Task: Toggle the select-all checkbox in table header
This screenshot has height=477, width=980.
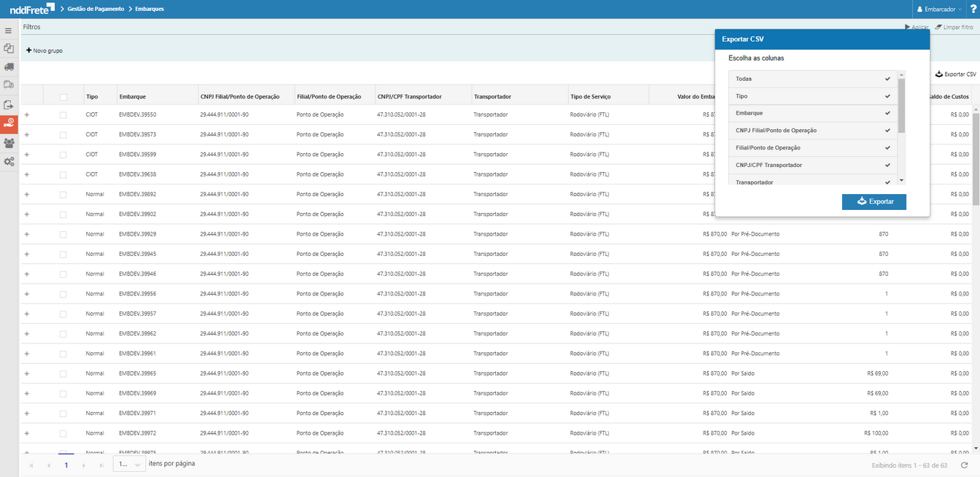Action: (x=63, y=97)
